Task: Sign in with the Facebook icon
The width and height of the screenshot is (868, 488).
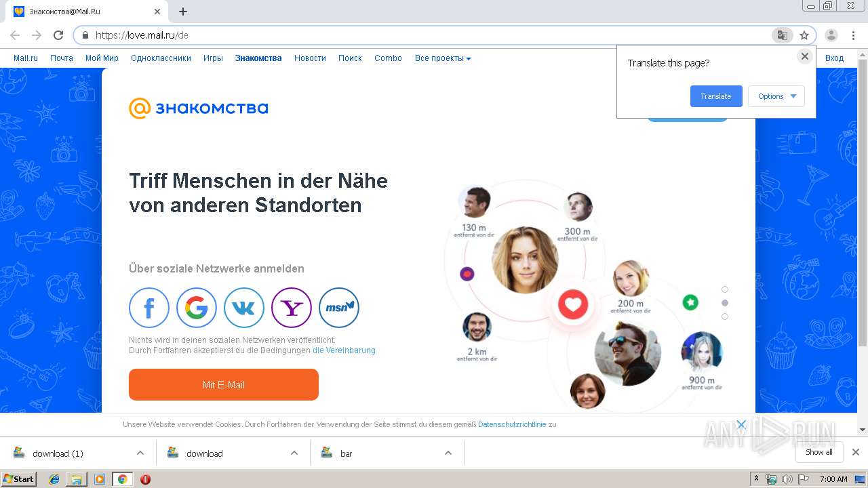Action: click(x=149, y=308)
